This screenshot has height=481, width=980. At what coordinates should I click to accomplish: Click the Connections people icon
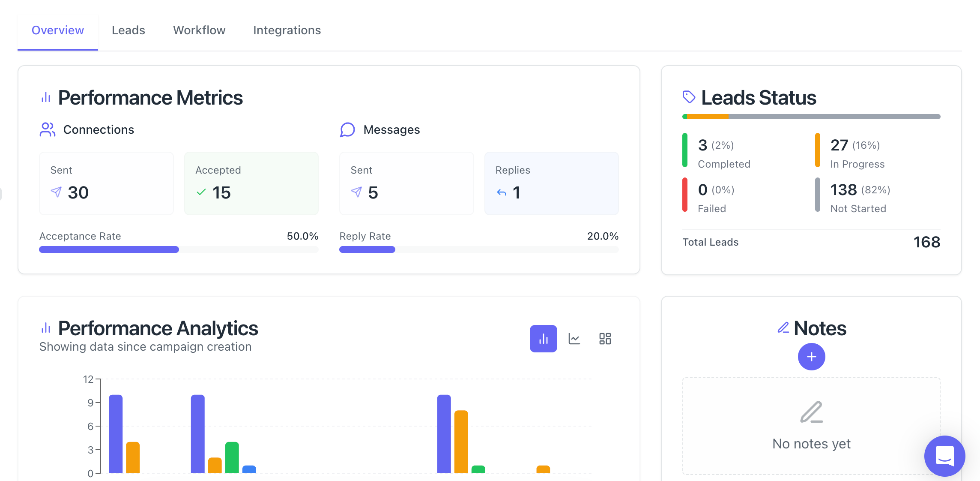(x=48, y=129)
